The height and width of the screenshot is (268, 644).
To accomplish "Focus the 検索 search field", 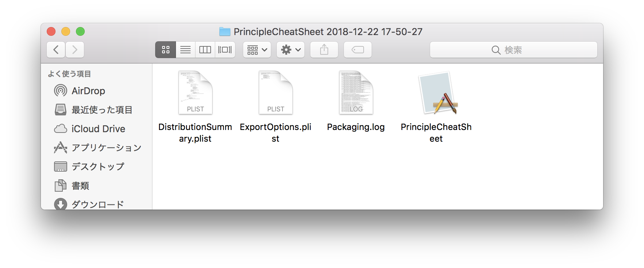I will tap(514, 50).
